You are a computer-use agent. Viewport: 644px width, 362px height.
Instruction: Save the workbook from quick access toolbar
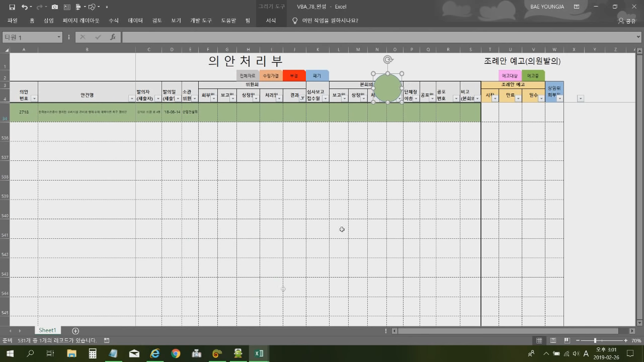[x=12, y=7]
